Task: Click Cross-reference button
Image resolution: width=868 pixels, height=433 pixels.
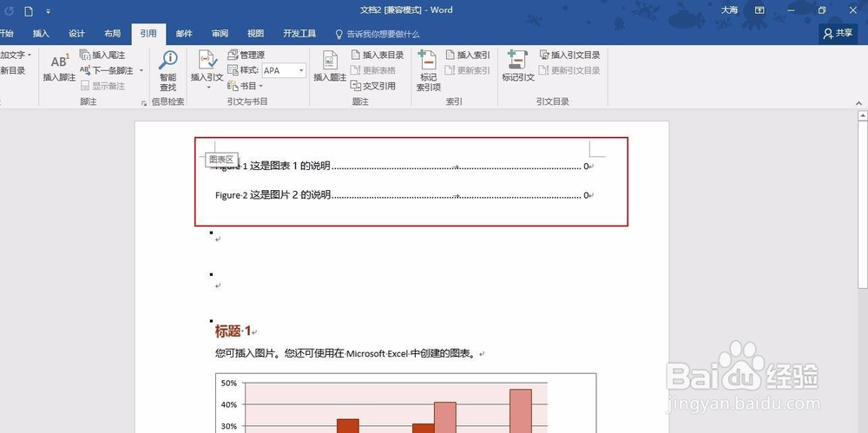Action: (372, 86)
